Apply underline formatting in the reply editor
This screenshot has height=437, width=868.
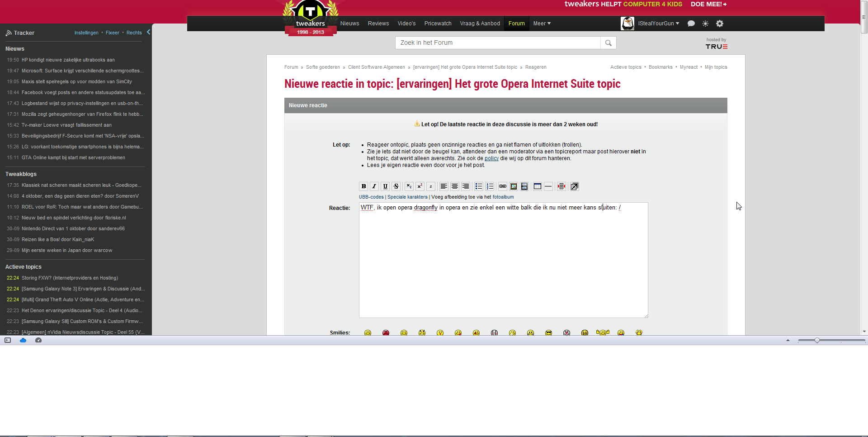(385, 186)
